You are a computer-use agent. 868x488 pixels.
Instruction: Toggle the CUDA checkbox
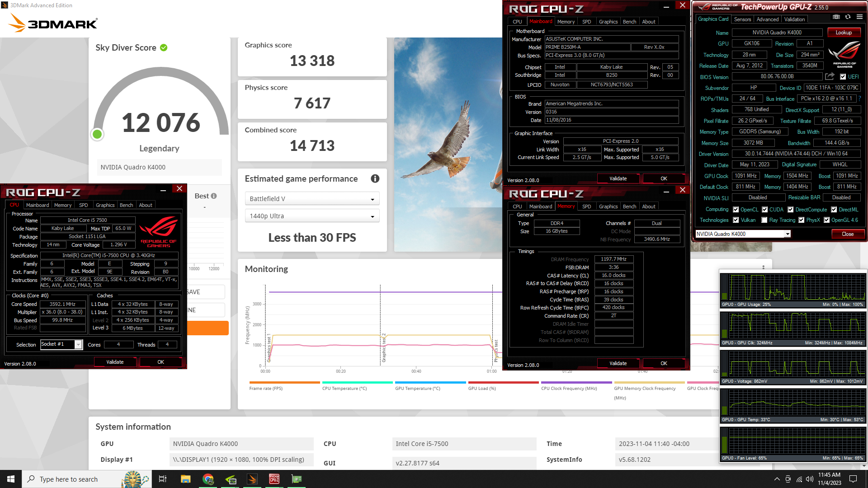(x=765, y=210)
